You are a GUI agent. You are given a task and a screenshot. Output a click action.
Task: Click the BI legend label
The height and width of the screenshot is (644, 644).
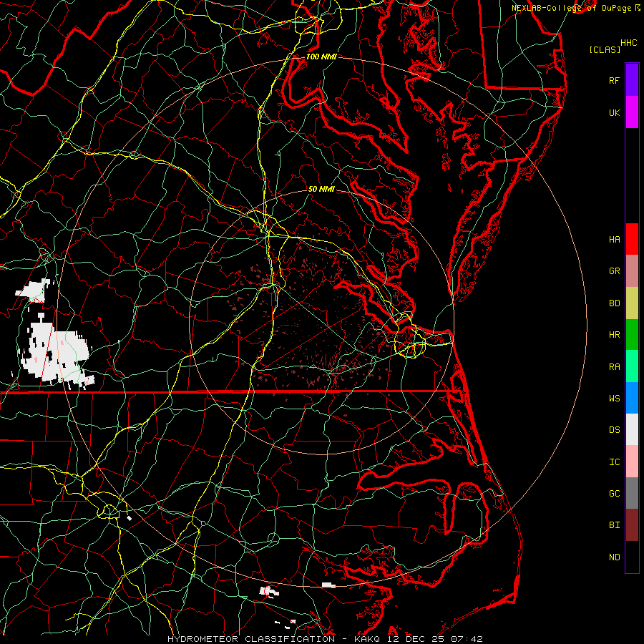614,525
